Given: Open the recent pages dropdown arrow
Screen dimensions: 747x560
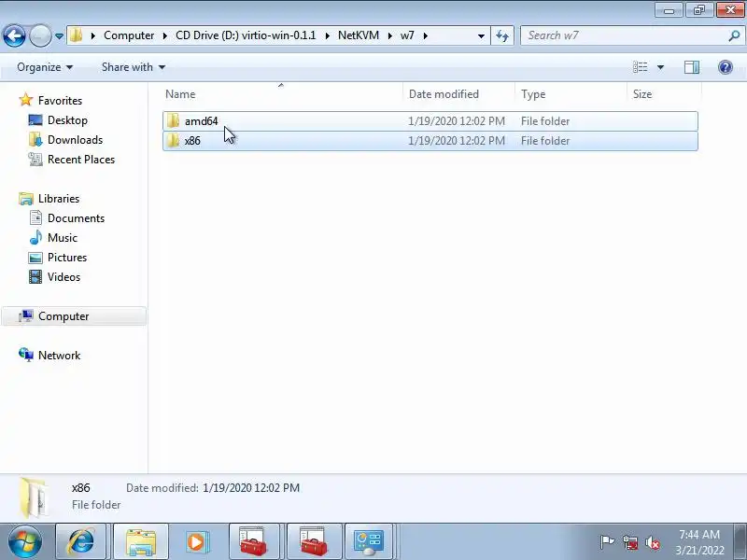Looking at the screenshot, I should pos(59,36).
